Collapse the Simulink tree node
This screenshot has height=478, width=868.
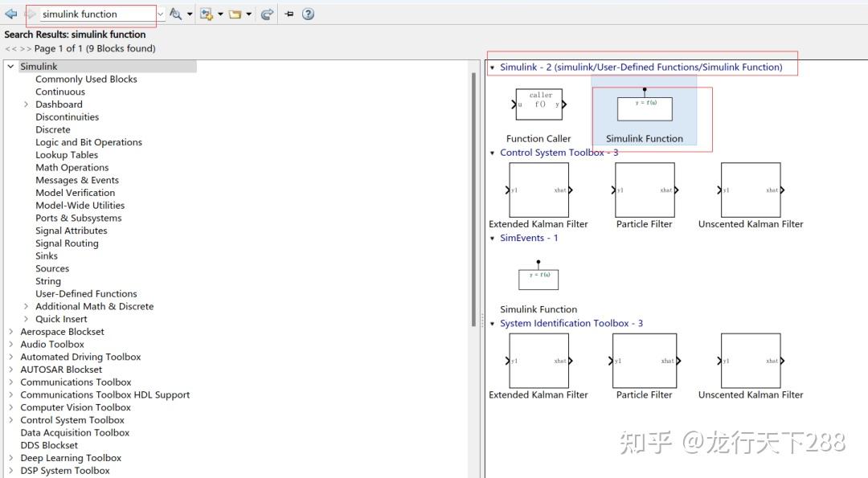(x=10, y=67)
